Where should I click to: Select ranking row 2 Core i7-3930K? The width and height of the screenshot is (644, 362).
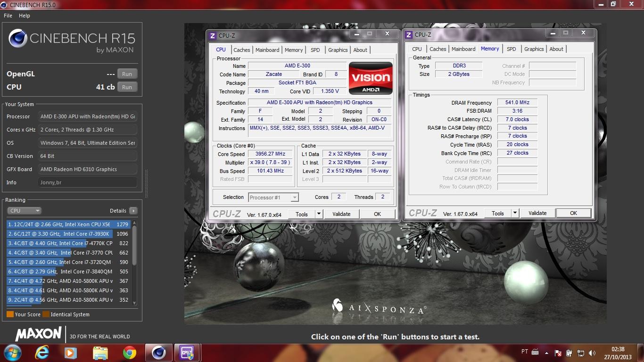click(x=68, y=234)
